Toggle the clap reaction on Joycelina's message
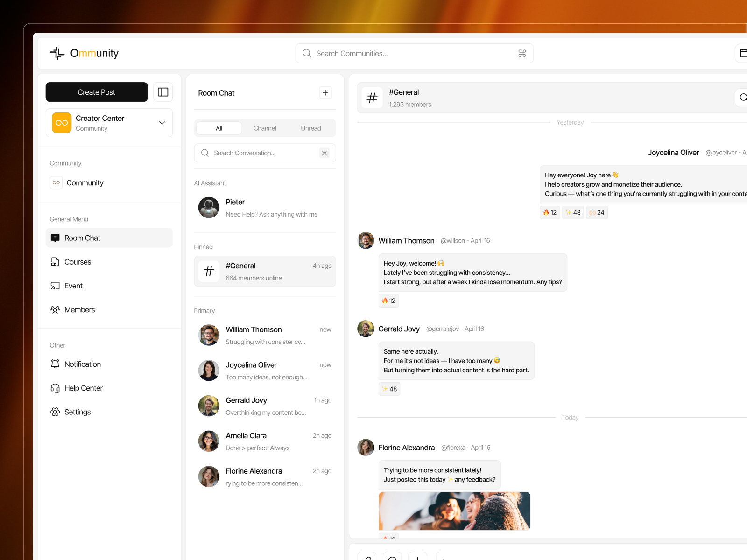747x560 pixels. tap(597, 212)
